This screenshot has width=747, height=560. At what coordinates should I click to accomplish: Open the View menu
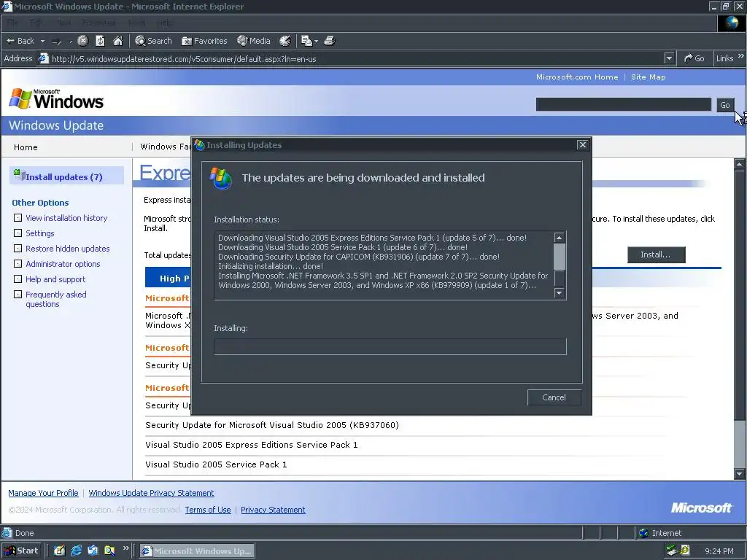[64, 23]
